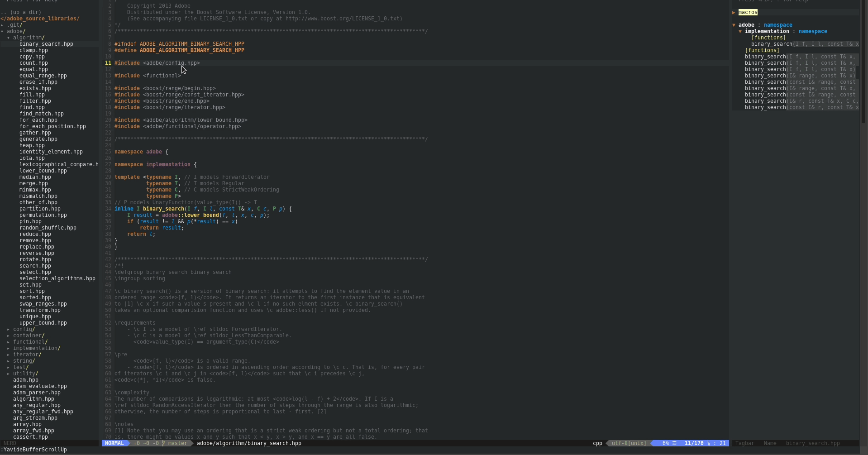The width and height of the screenshot is (868, 455).
Task: Click the cpp filetype status entry
Action: (597, 443)
